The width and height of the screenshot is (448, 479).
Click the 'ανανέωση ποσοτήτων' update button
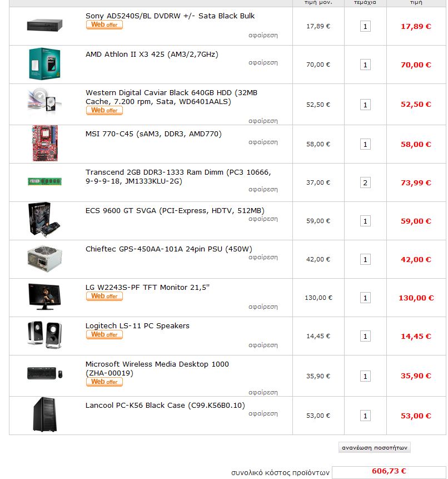[x=375, y=447]
